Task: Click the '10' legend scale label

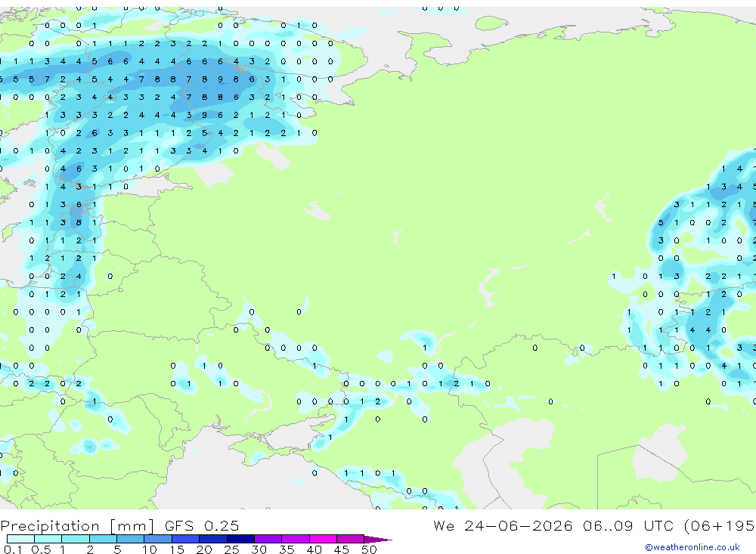Action: [150, 549]
